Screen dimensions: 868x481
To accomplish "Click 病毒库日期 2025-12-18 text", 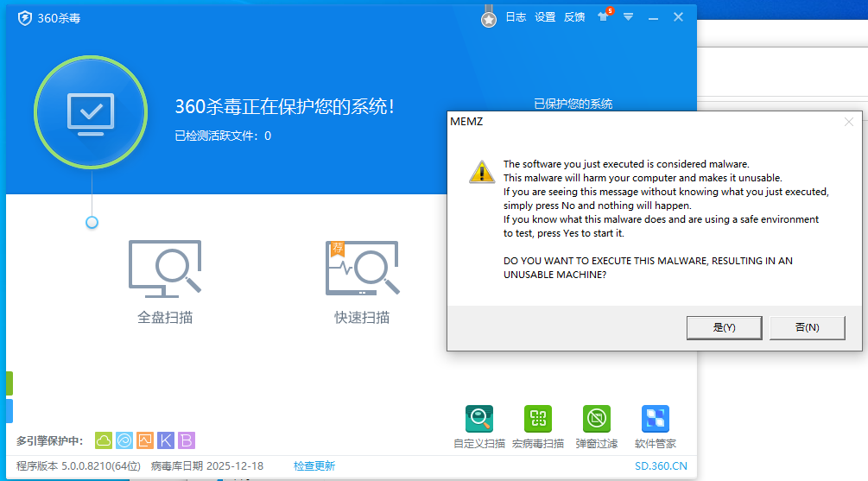I will (207, 466).
